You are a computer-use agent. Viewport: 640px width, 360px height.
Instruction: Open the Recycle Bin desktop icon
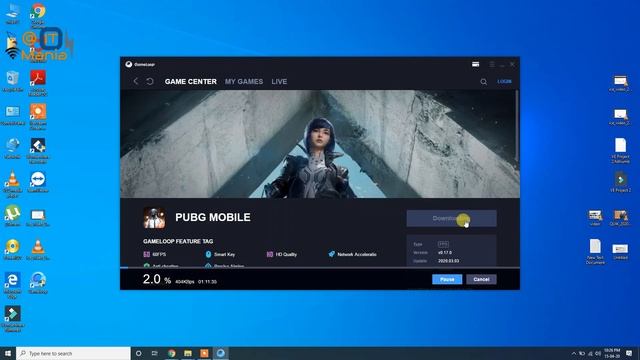[x=12, y=81]
